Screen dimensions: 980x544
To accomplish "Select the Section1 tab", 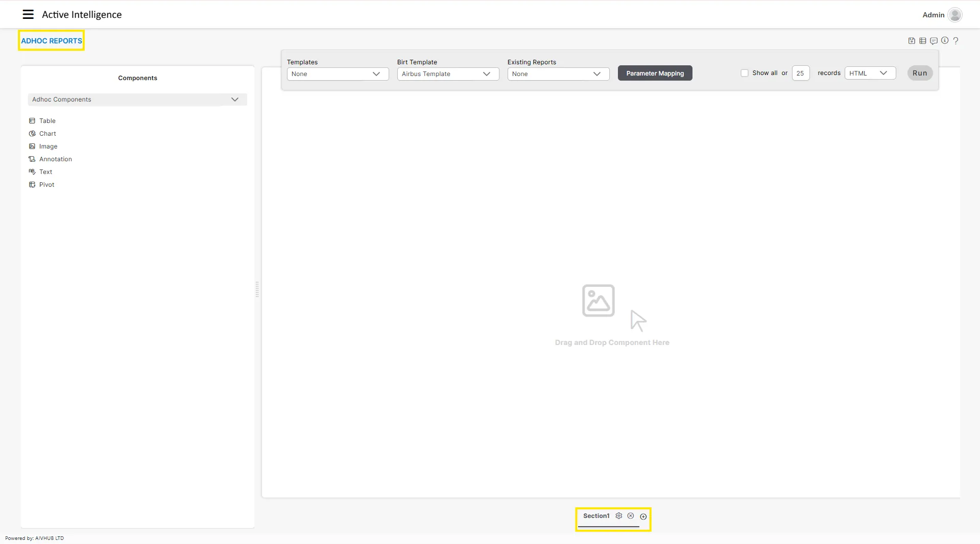I will click(596, 516).
